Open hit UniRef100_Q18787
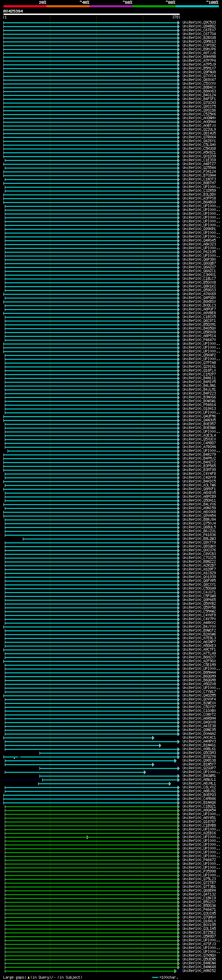This screenshot has width=222, height=980. tap(199, 822)
